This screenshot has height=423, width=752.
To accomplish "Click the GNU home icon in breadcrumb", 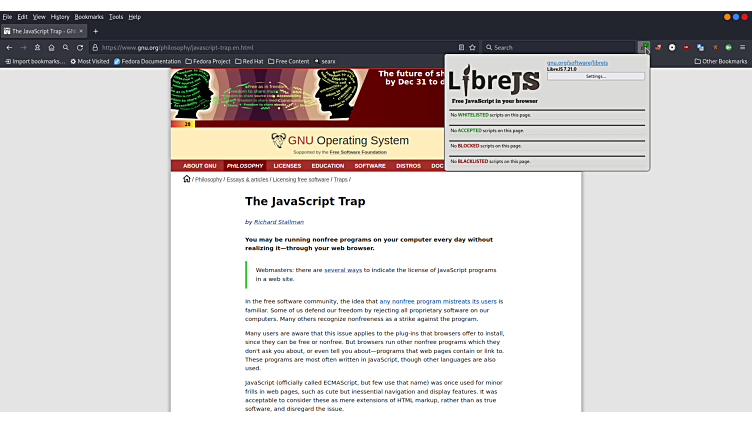I will (x=186, y=179).
